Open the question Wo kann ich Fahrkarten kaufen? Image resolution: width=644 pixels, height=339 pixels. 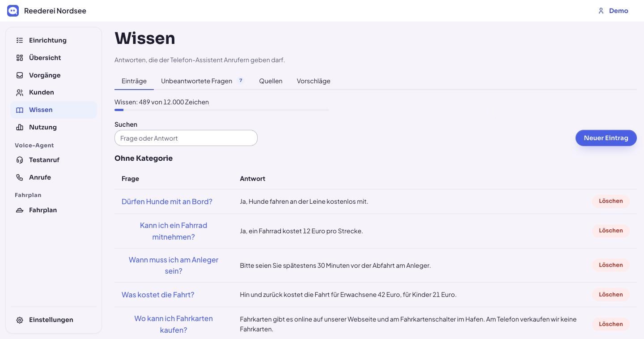pos(174,324)
